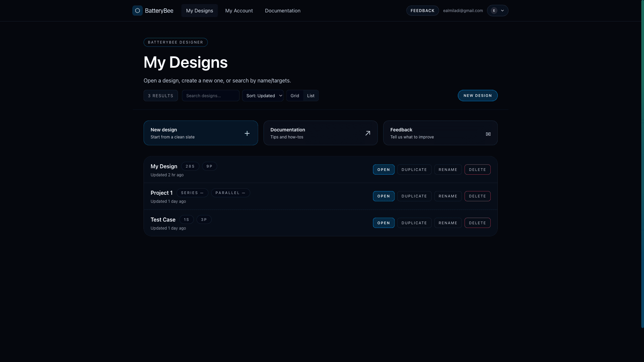Click the 9P badge on My Design
This screenshot has width=644, height=362.
click(x=209, y=166)
